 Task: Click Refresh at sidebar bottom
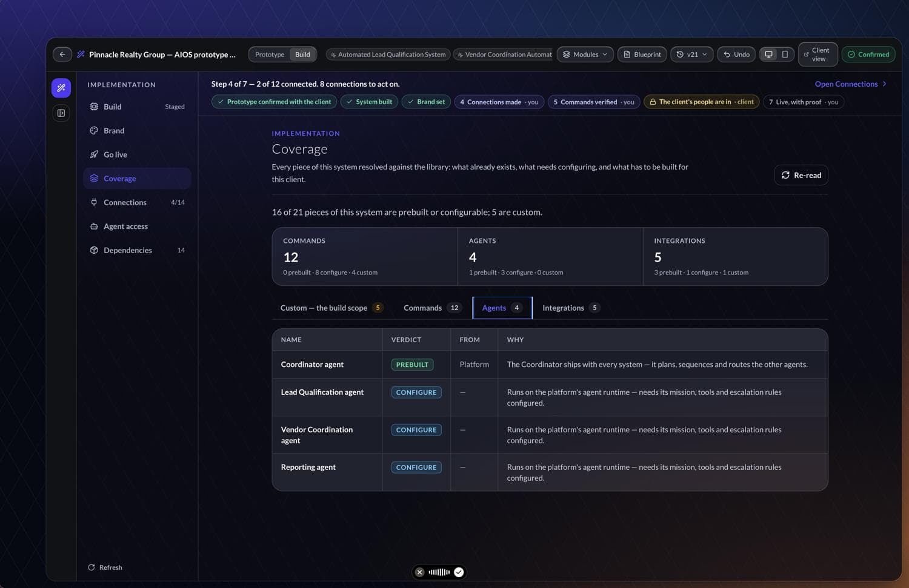(x=105, y=567)
